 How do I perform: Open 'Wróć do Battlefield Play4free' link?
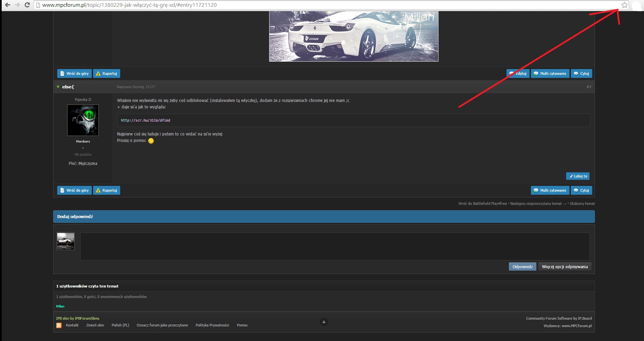(x=482, y=204)
